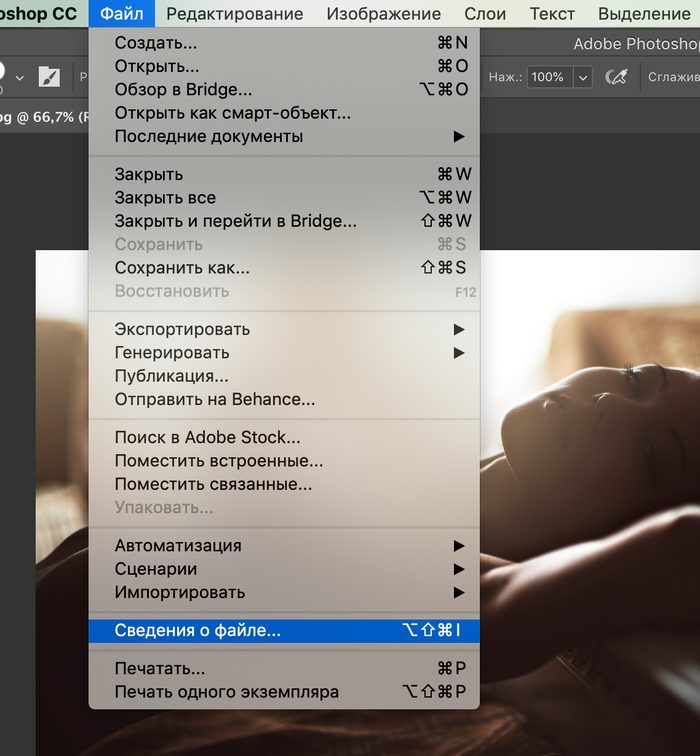Expand the Последние документы submenu

[284, 136]
